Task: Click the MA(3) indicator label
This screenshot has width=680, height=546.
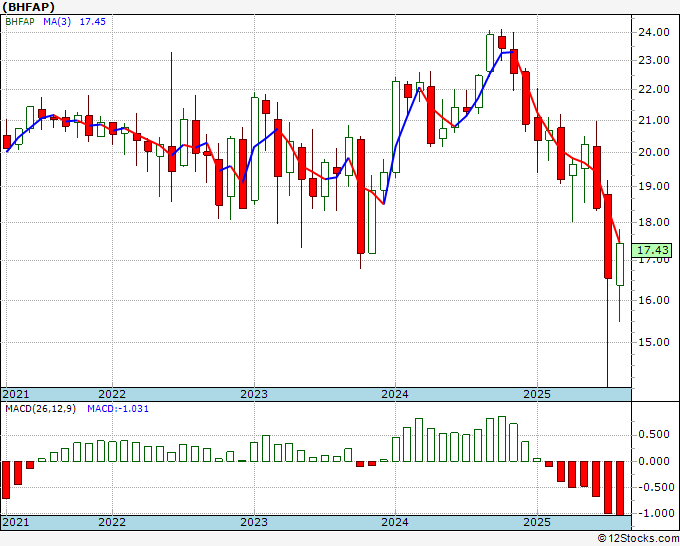Action: coord(57,21)
